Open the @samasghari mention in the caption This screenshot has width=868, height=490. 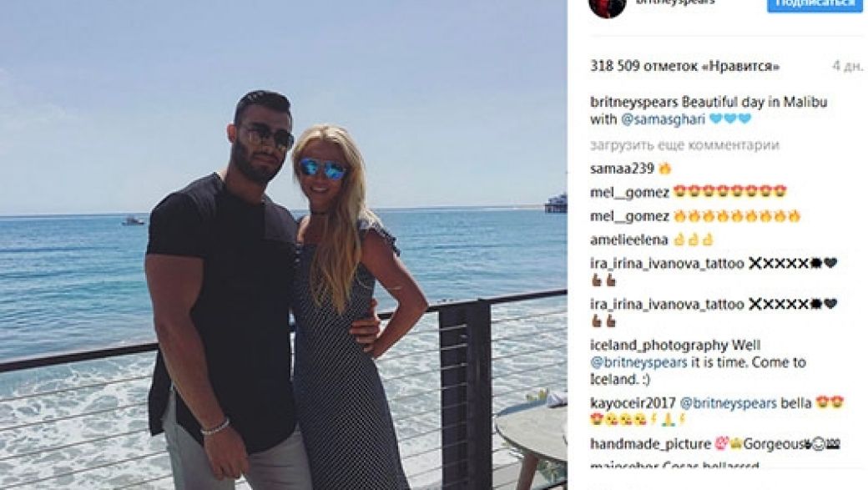[x=664, y=119]
